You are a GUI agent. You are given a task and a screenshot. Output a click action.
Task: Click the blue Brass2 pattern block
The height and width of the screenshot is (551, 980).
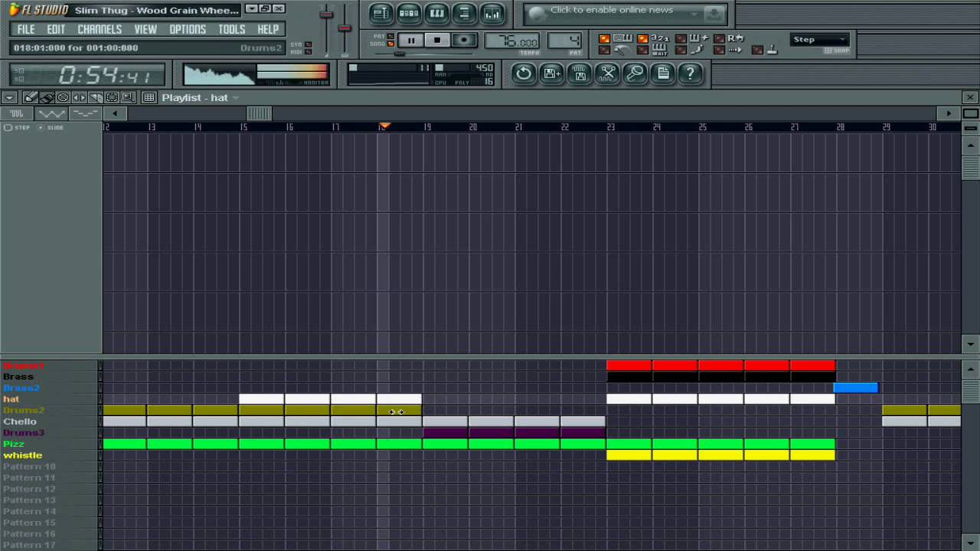pos(856,388)
